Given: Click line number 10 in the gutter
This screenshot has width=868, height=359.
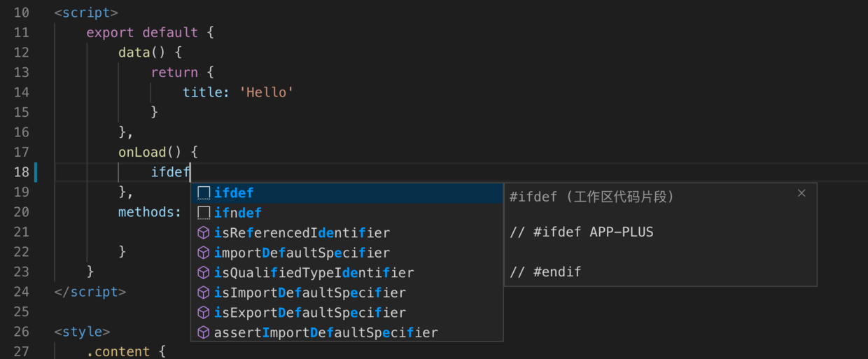Looking at the screenshot, I should [x=21, y=13].
